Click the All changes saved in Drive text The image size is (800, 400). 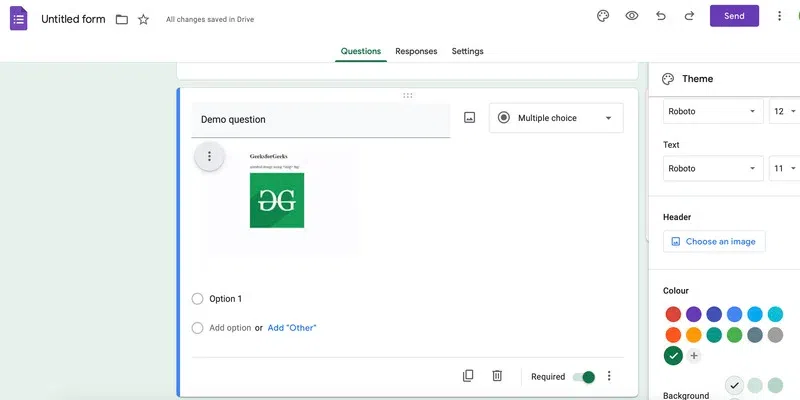pyautogui.click(x=210, y=19)
